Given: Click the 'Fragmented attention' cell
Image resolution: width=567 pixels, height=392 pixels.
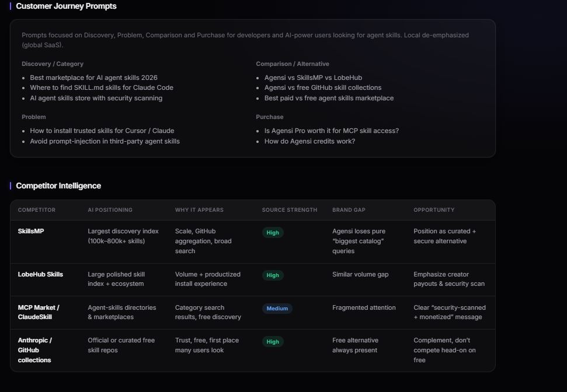Looking at the screenshot, I should point(364,307).
